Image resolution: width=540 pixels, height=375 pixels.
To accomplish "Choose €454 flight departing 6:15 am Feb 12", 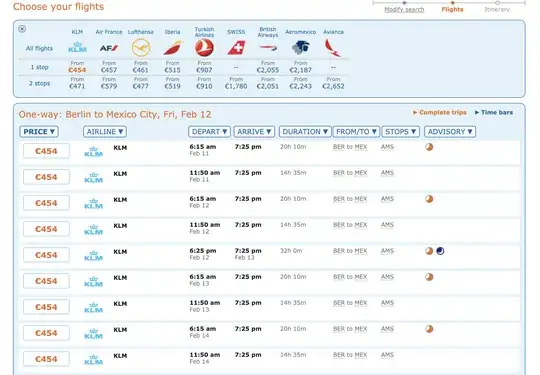I will pyautogui.click(x=46, y=203).
